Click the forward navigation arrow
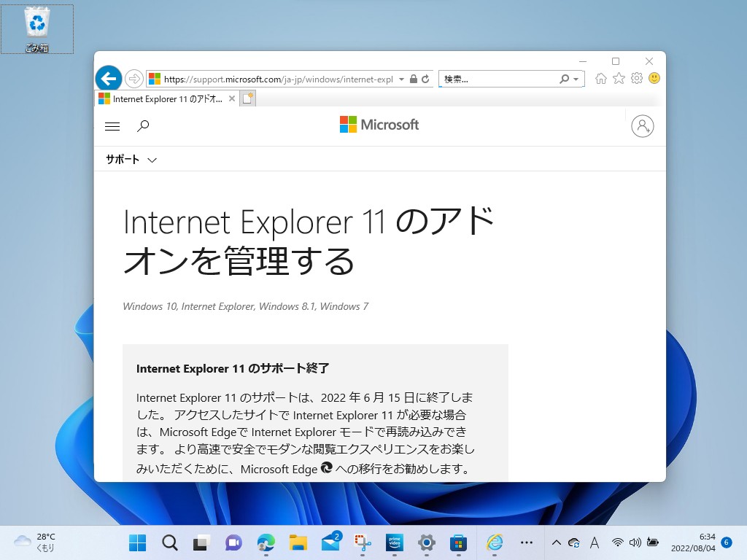747x560 pixels. (x=133, y=78)
